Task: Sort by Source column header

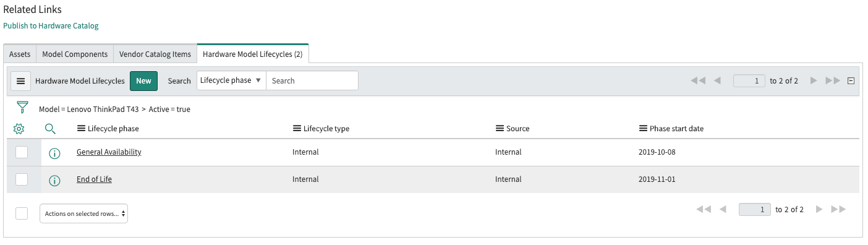Action: coord(517,129)
